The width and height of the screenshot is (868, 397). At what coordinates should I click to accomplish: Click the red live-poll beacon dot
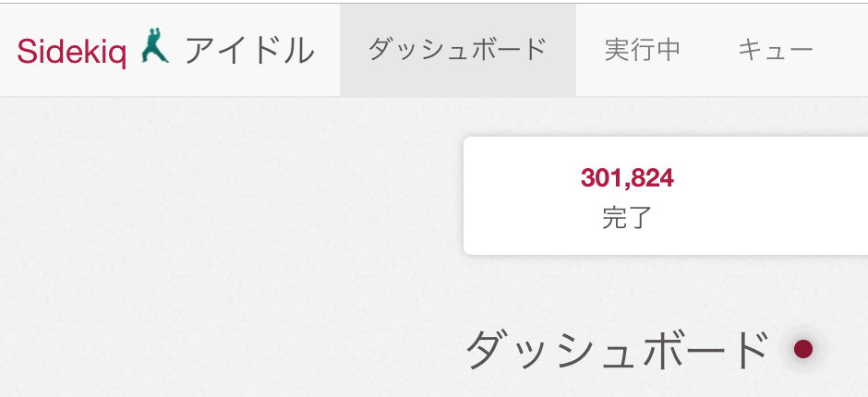click(x=802, y=349)
